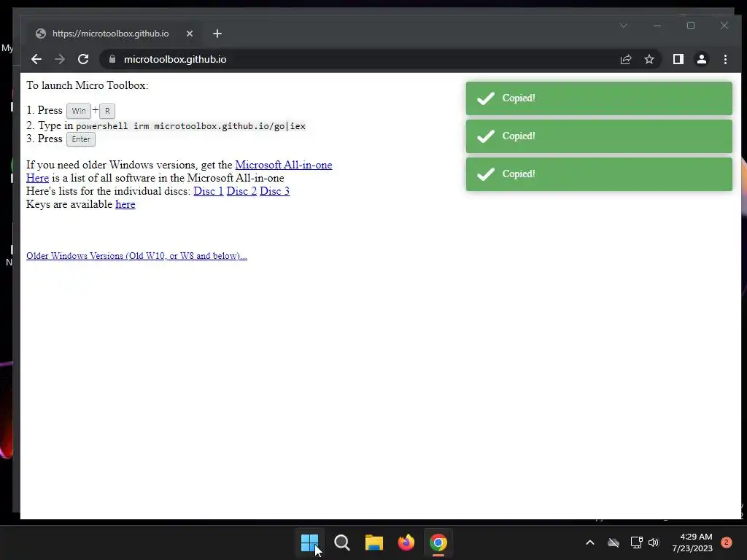Open the Chrome side panel

pyautogui.click(x=678, y=59)
